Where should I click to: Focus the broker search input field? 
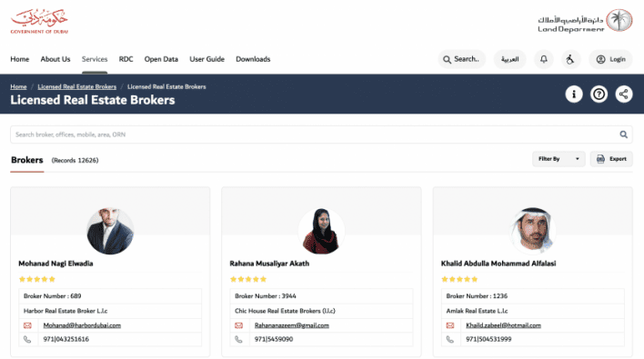click(321, 135)
